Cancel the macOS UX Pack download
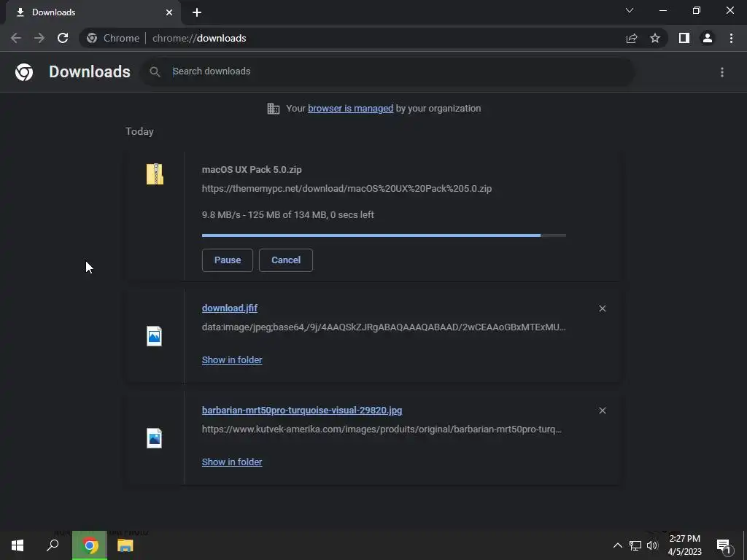Screen dimensions: 747x560 pos(286,260)
